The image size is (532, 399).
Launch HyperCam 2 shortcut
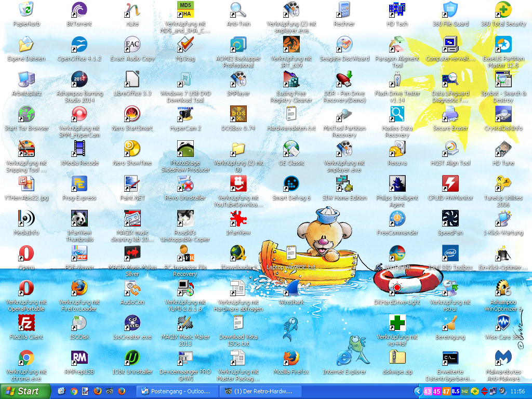click(185, 114)
